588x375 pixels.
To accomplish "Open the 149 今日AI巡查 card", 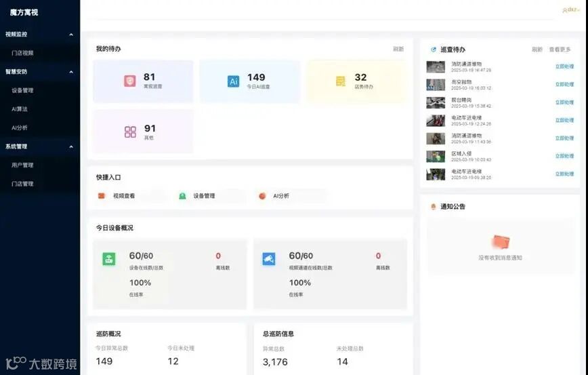I will [250, 81].
